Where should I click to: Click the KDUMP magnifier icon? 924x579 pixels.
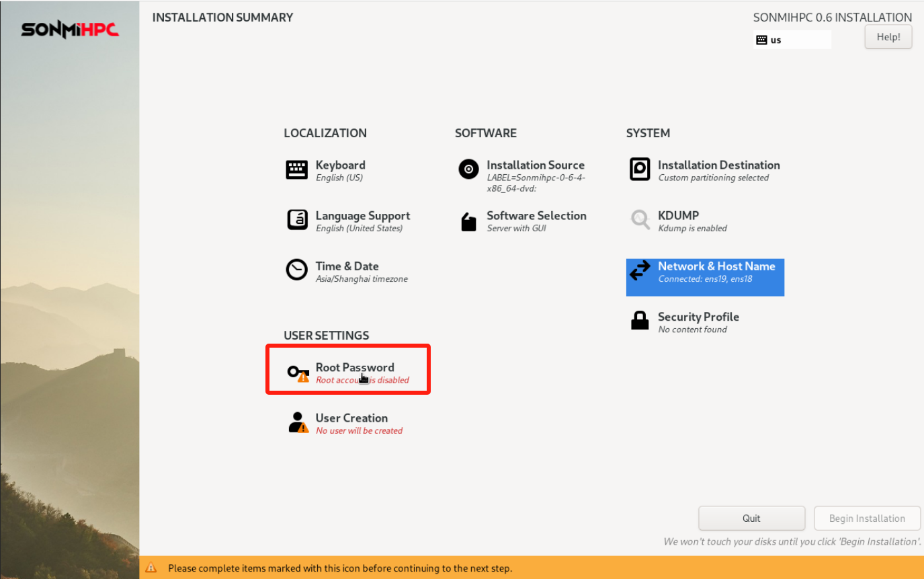[x=640, y=220]
